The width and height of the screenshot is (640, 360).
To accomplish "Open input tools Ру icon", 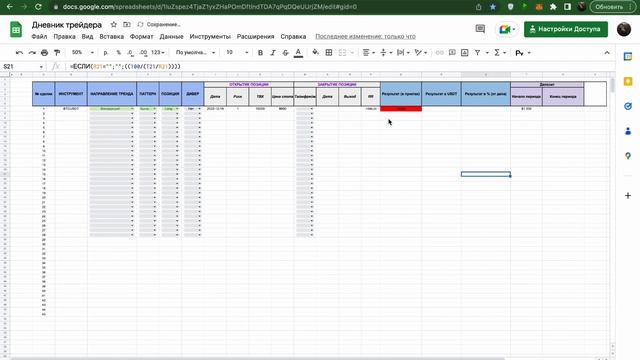I will (519, 53).
